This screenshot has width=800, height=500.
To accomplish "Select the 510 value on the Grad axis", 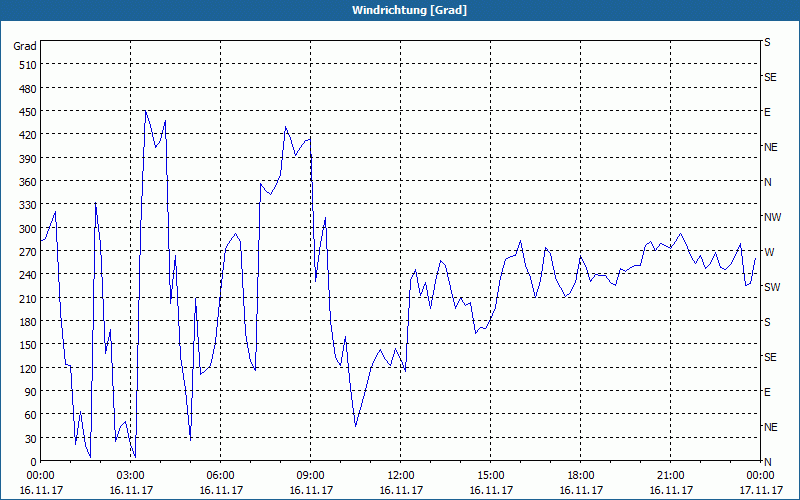I will click(x=28, y=65).
